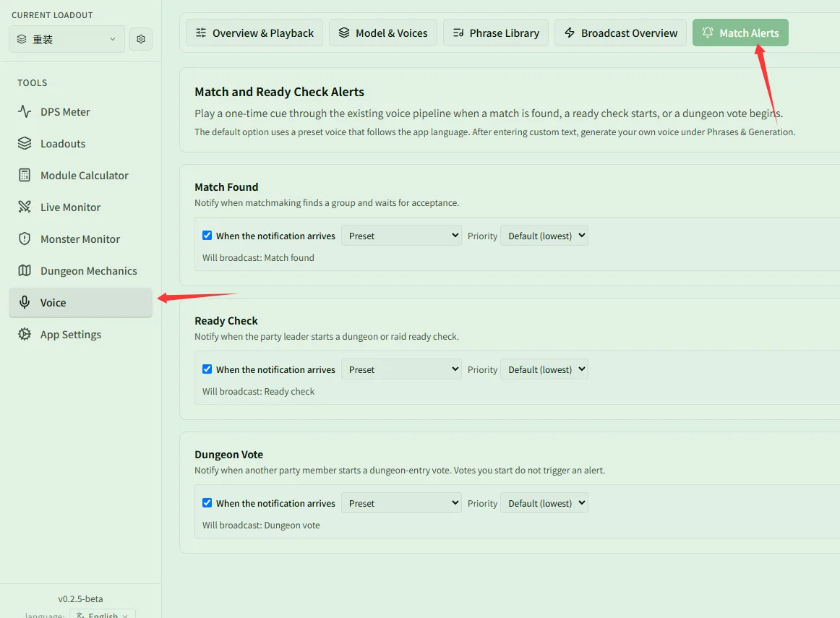Screen dimensions: 840x618
Task: Click the bell icon on Match Alerts
Action: (708, 33)
